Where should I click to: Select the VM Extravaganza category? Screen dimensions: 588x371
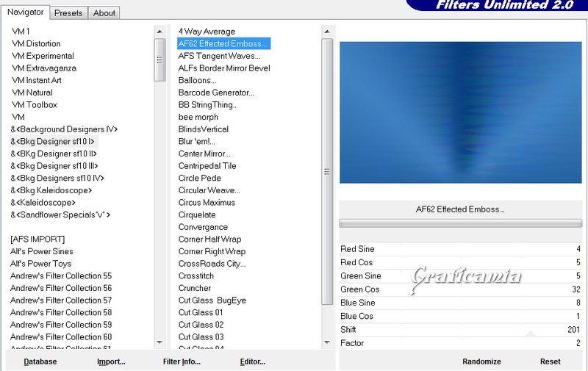[44, 68]
